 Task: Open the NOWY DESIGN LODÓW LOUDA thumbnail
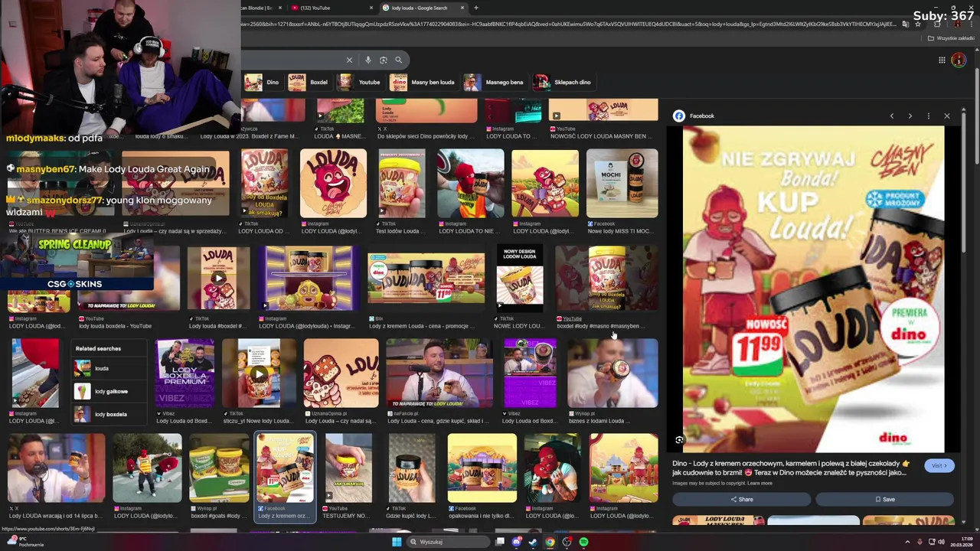(520, 279)
